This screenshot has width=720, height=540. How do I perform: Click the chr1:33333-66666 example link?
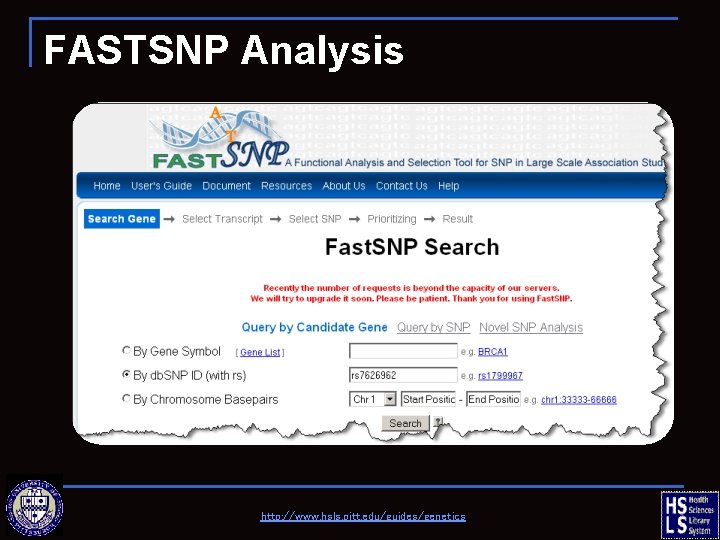click(x=579, y=399)
